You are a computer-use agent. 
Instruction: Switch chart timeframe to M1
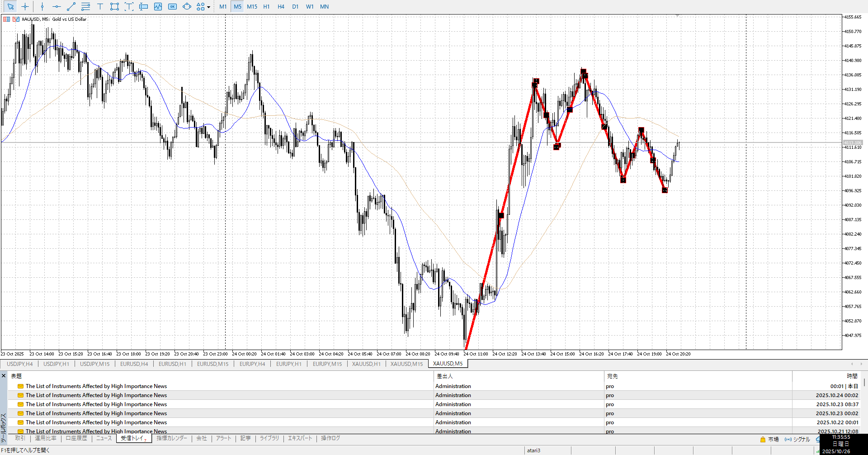coord(223,7)
